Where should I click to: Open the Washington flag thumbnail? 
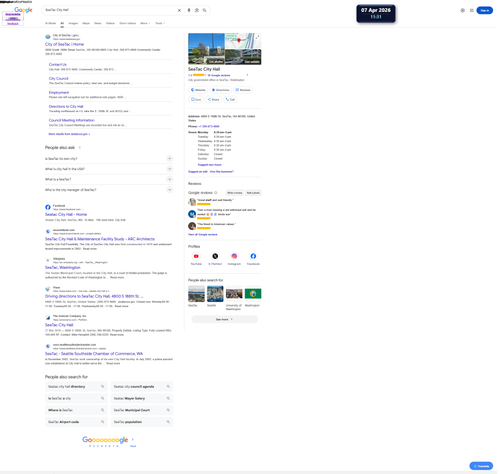coord(253,294)
